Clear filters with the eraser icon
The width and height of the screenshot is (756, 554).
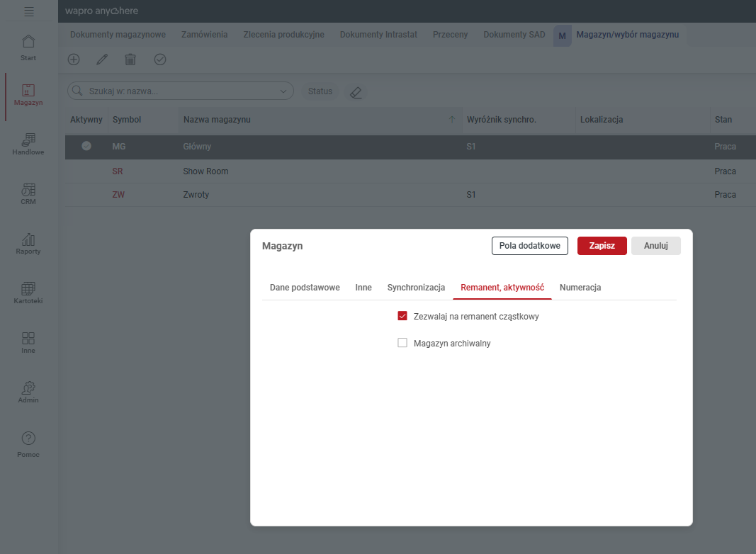355,91
